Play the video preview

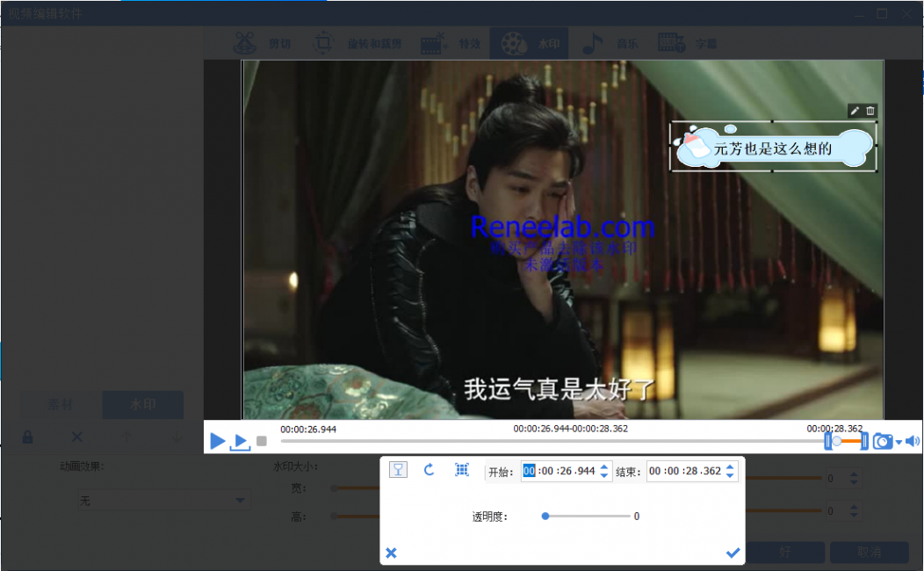[218, 440]
